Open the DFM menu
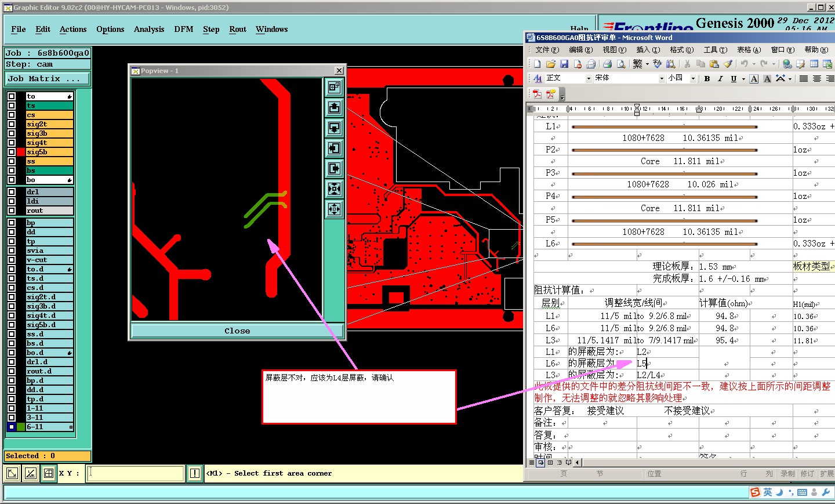This screenshot has width=835, height=504. (x=184, y=29)
